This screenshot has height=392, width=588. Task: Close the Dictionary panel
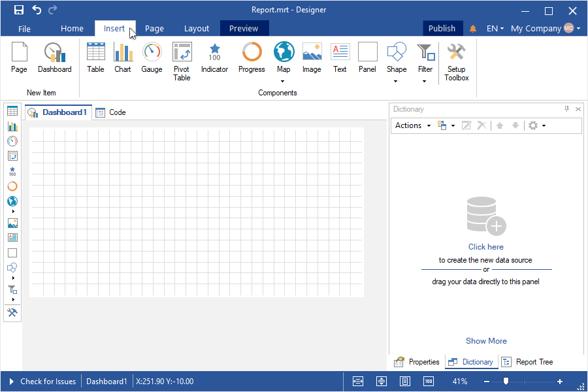(x=578, y=109)
